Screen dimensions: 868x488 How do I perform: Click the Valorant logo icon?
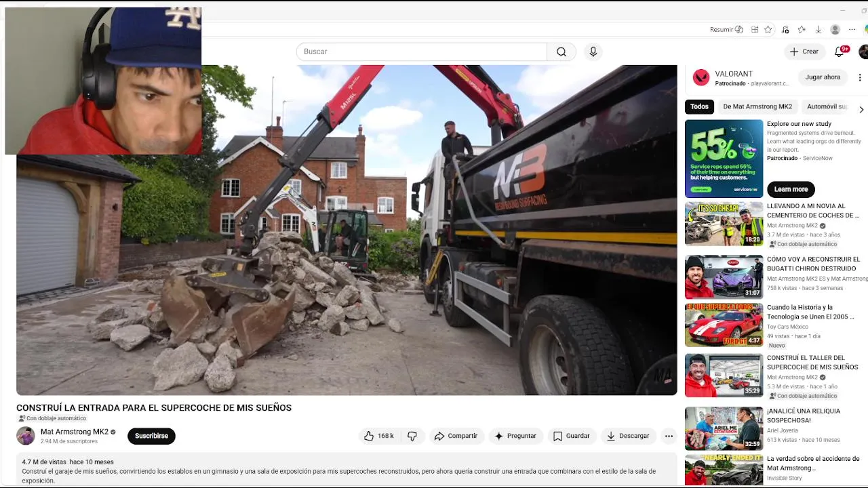tap(701, 78)
